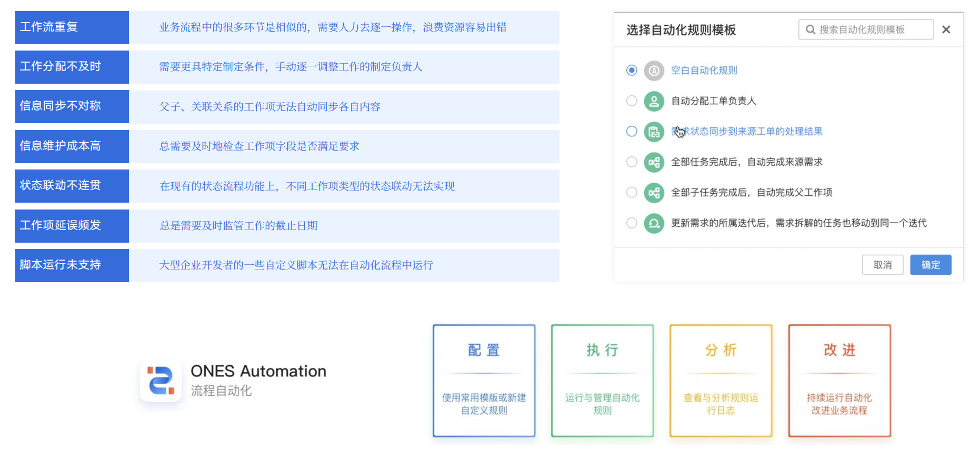Image resolution: width=980 pixels, height=459 pixels.
Task: Click the 工作流重复 blue header cell
Action: point(72,27)
